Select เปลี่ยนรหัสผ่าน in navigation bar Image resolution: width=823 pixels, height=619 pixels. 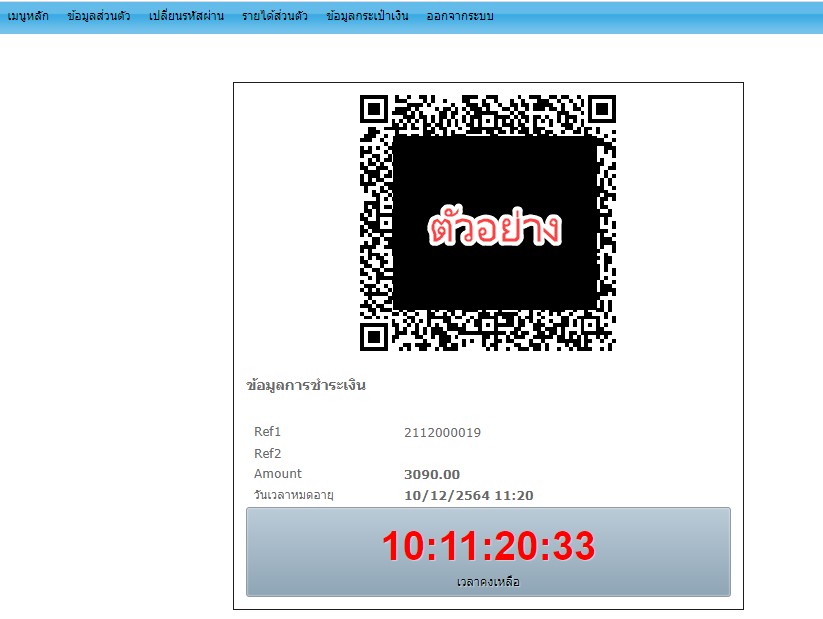pos(186,16)
